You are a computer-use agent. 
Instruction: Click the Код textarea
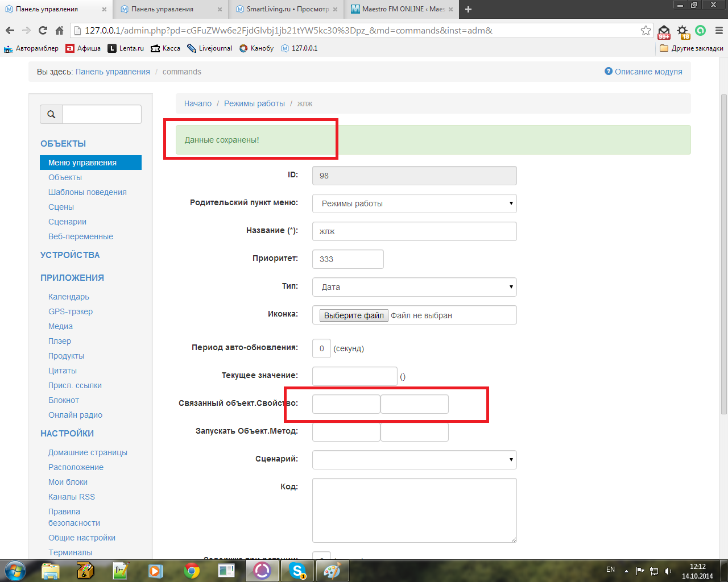click(415, 510)
